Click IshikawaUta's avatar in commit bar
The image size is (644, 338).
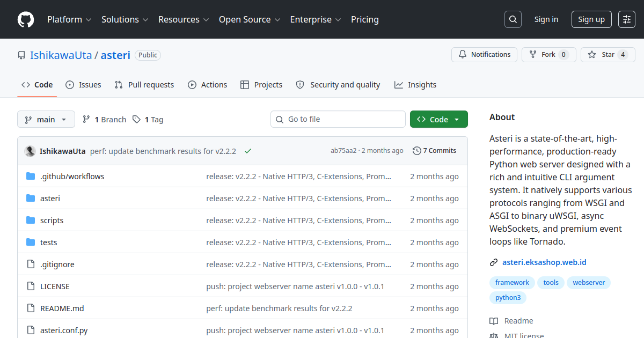coord(30,151)
